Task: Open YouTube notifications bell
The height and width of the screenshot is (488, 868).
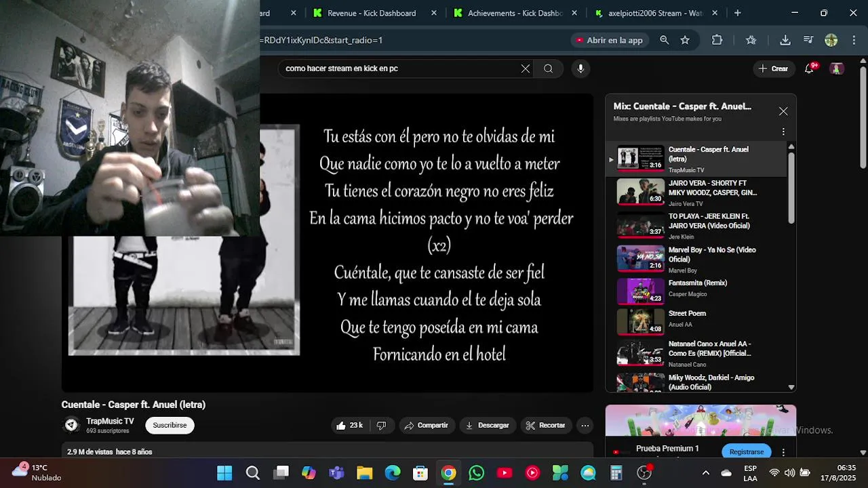Action: point(809,68)
